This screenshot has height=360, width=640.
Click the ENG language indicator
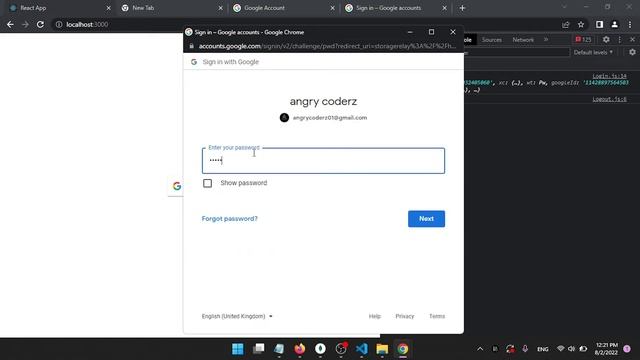pyautogui.click(x=542, y=349)
